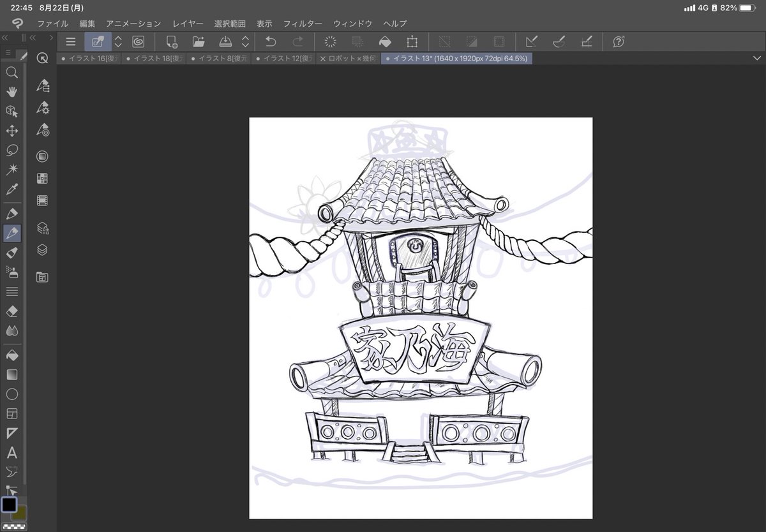Open the Clip Studio support help icon
766x532 pixels.
[x=619, y=41]
